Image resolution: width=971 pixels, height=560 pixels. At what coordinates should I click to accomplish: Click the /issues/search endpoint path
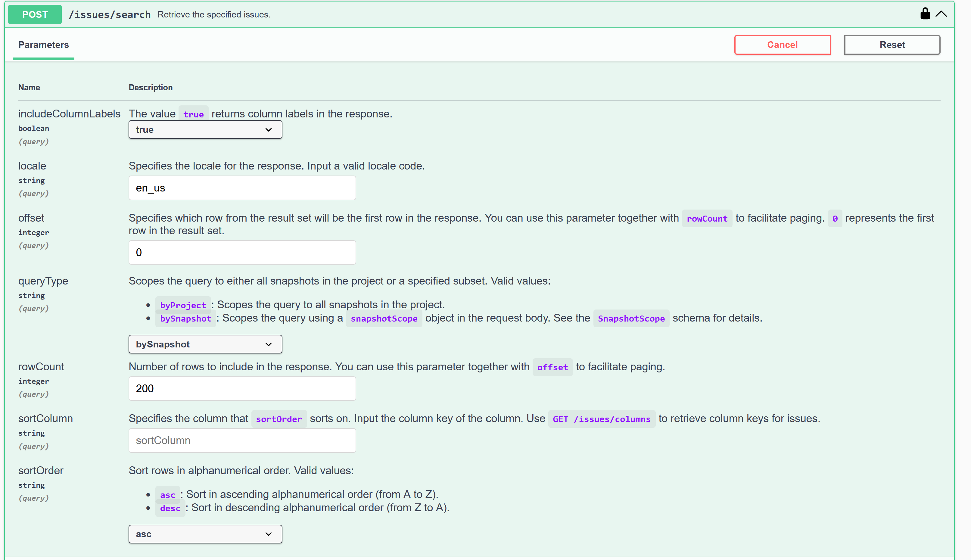[x=110, y=15]
